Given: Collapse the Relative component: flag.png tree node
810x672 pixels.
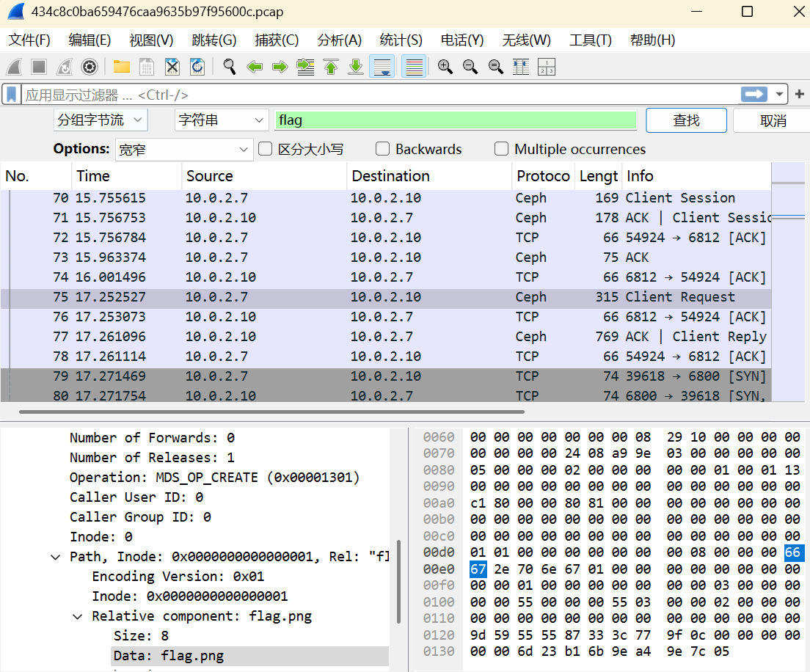Looking at the screenshot, I should pyautogui.click(x=78, y=616).
